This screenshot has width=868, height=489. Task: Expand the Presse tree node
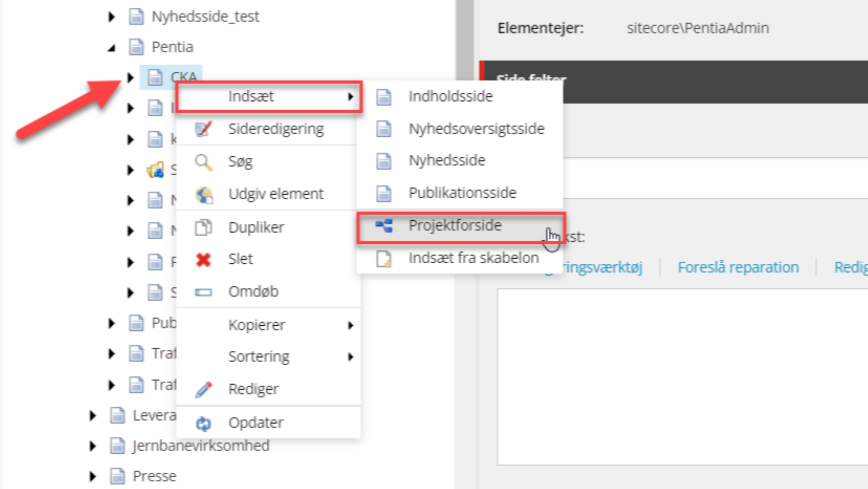(93, 476)
